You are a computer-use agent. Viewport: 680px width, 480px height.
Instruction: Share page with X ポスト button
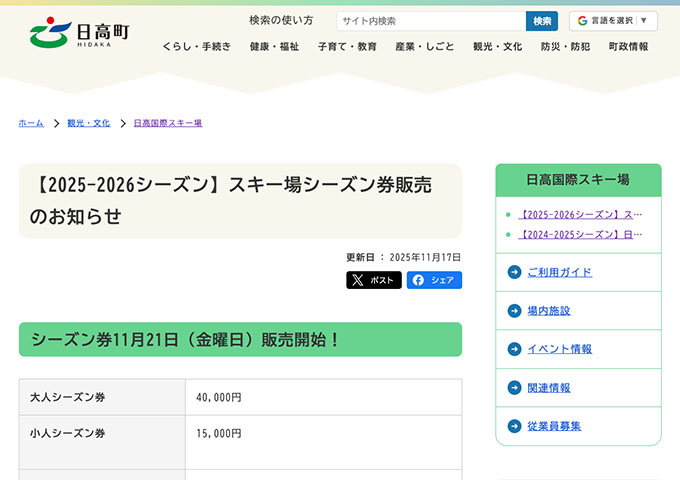tap(374, 280)
